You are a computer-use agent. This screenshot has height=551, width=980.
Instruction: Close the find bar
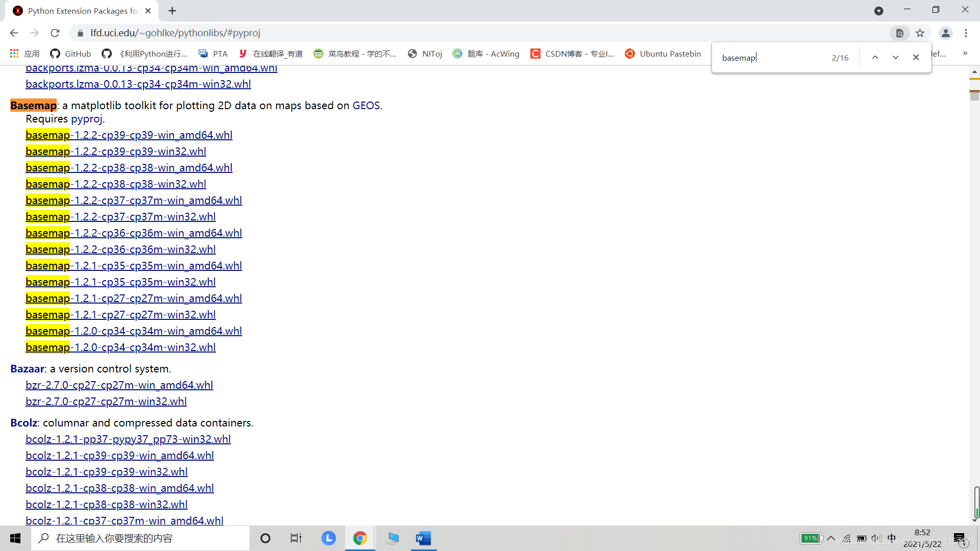coord(916,58)
